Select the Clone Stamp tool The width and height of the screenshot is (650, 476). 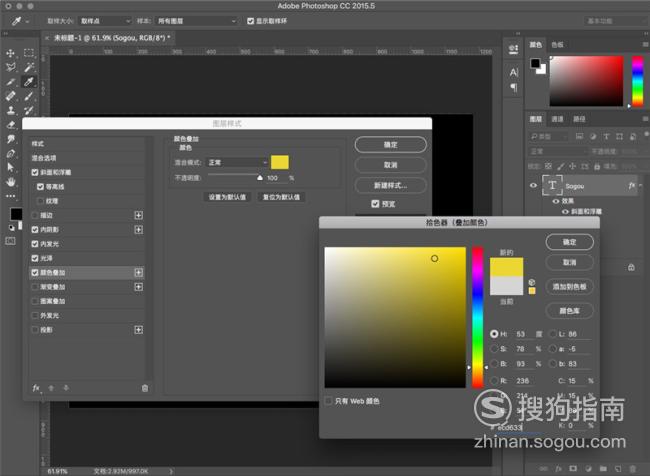coord(11,110)
